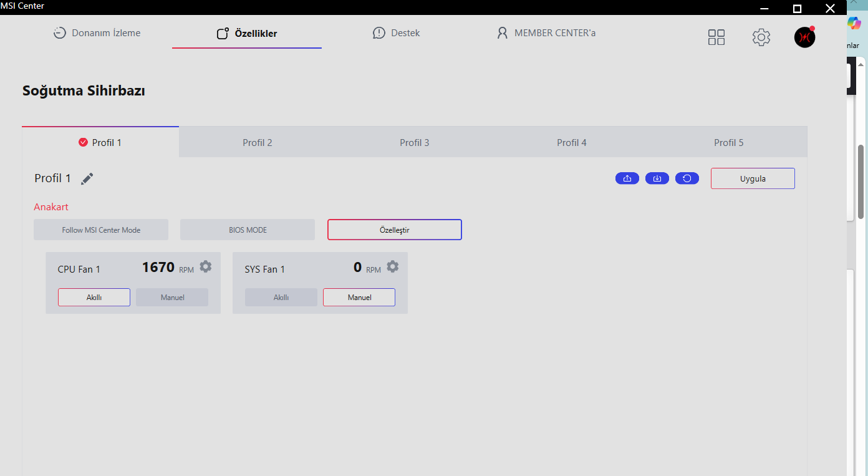Set CPU Fan 1 to Akıllı mode
The width and height of the screenshot is (868, 476).
(x=94, y=298)
